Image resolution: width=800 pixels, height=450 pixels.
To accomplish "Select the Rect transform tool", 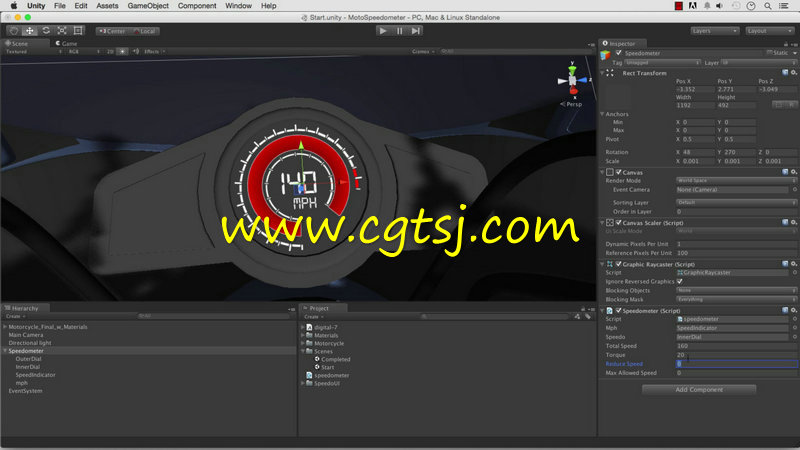I will 78,31.
